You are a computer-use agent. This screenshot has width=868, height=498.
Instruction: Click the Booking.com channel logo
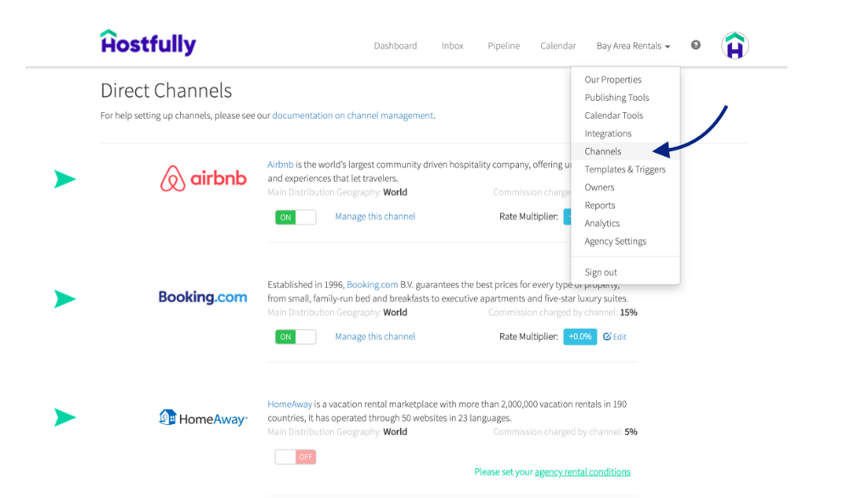coord(203,297)
